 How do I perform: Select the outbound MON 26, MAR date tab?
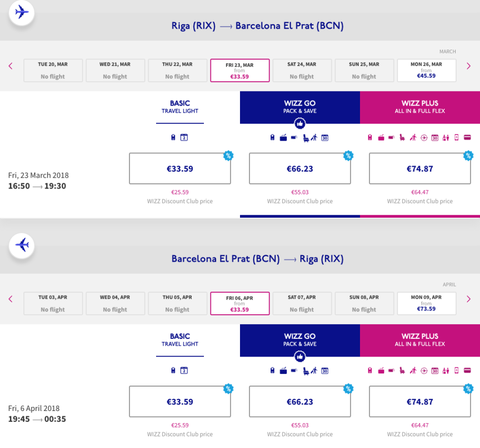click(426, 70)
